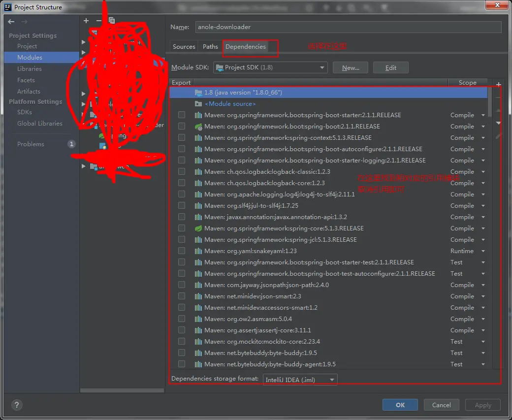The height and width of the screenshot is (420, 512).
Task: Click the library icon of byte-buddy:1.9.5 row
Action: 198,353
